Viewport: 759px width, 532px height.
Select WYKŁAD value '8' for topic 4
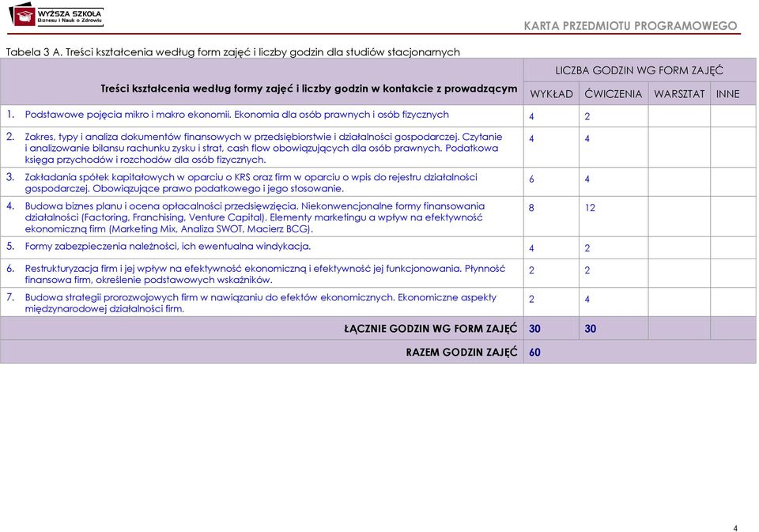(x=531, y=208)
